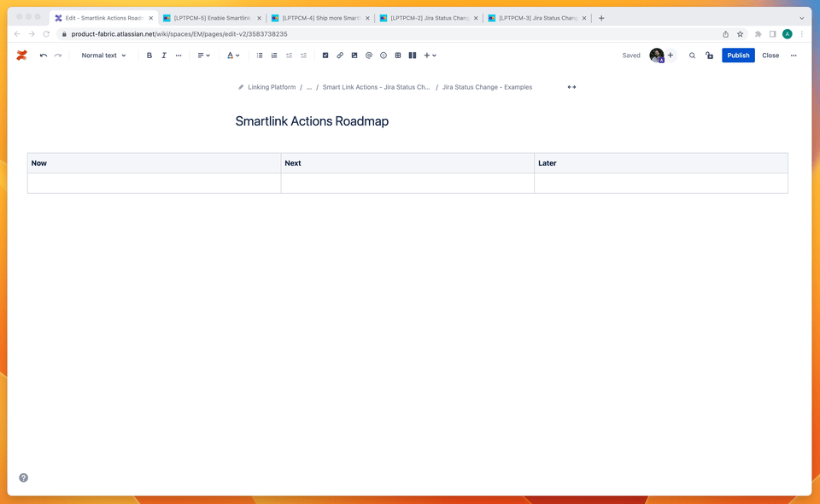Viewport: 820px width, 504px height.
Task: Click the user avatar in the editor toolbar
Action: (x=656, y=55)
